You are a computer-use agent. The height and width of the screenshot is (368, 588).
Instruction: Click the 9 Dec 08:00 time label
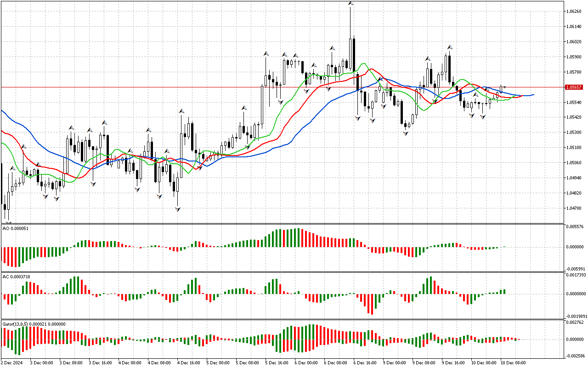coord(425,362)
